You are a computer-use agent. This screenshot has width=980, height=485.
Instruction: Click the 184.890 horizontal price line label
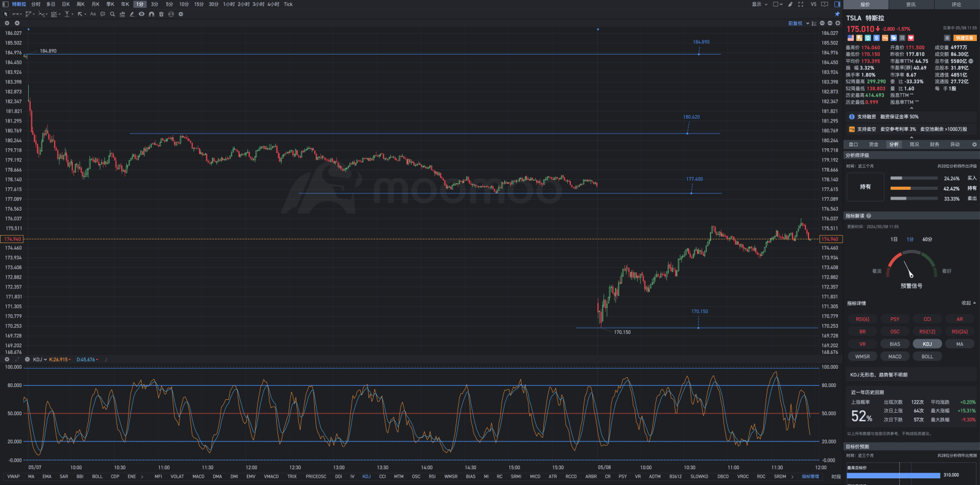pos(701,42)
